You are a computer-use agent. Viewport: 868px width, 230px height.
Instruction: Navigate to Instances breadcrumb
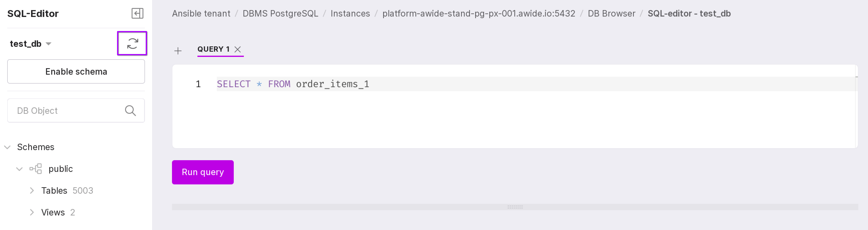click(x=350, y=14)
